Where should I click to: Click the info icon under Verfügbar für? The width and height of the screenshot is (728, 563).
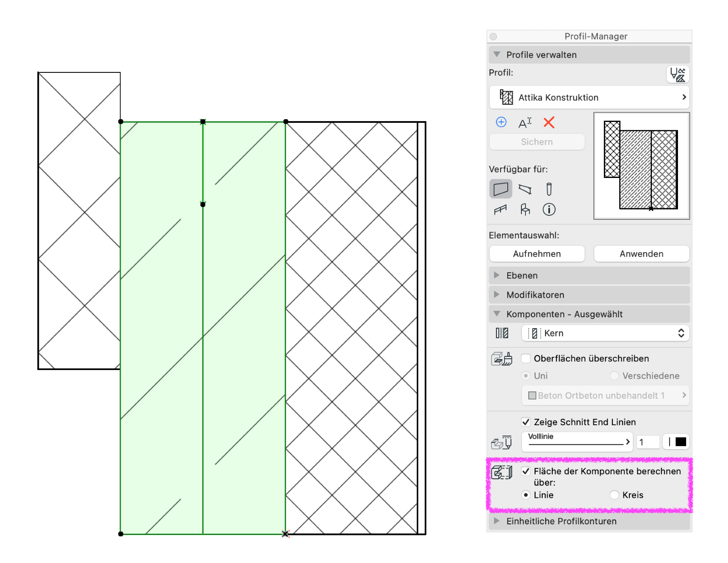(549, 209)
